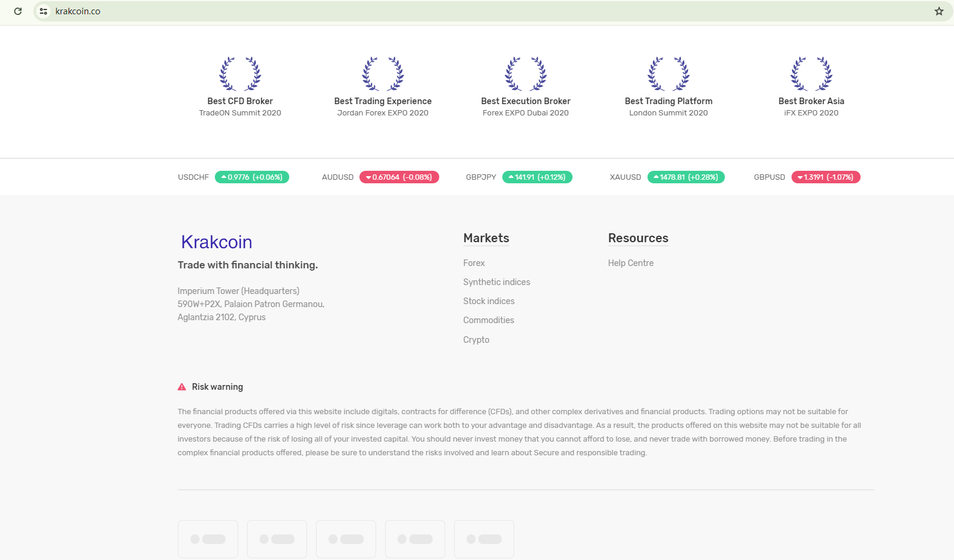Select the AUDUSD red price badge

click(399, 177)
